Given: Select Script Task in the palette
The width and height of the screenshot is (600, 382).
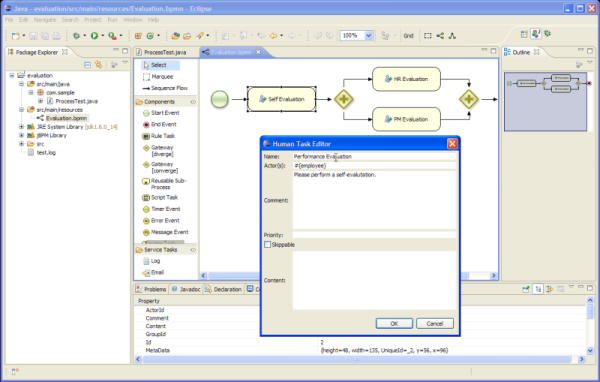Looking at the screenshot, I should (x=160, y=198).
